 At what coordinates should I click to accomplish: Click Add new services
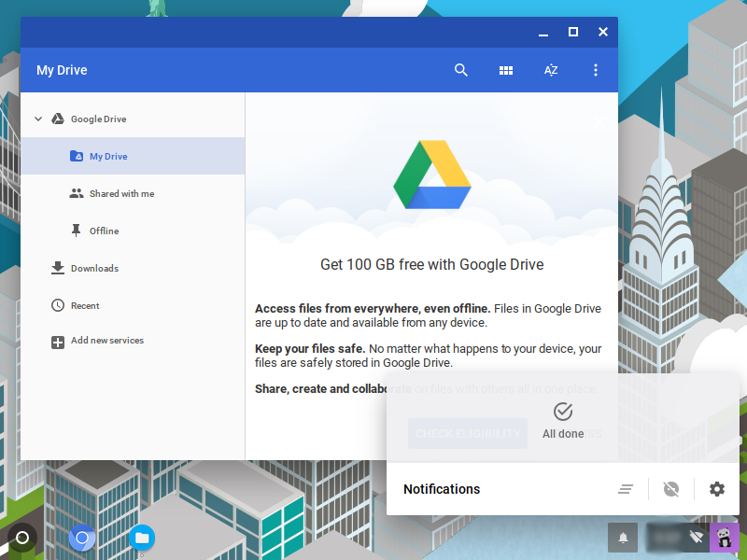pos(106,342)
